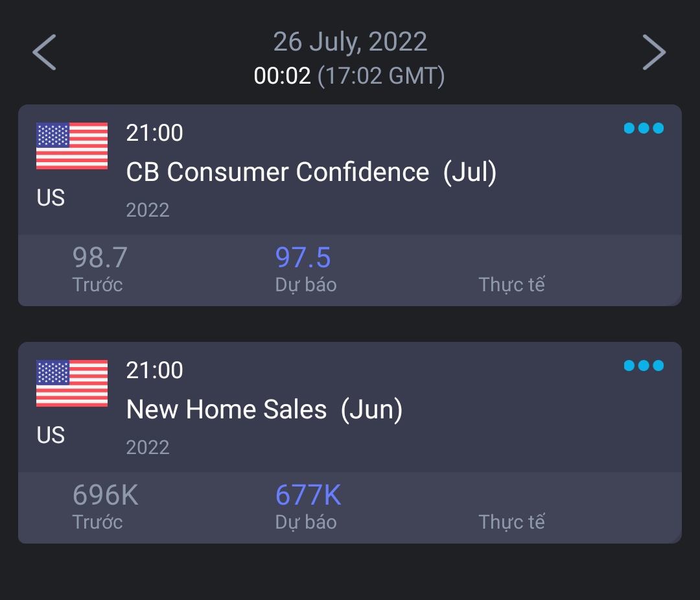
Task: Tap 21:00 time on Consumer Confidence card
Action: pos(154,133)
